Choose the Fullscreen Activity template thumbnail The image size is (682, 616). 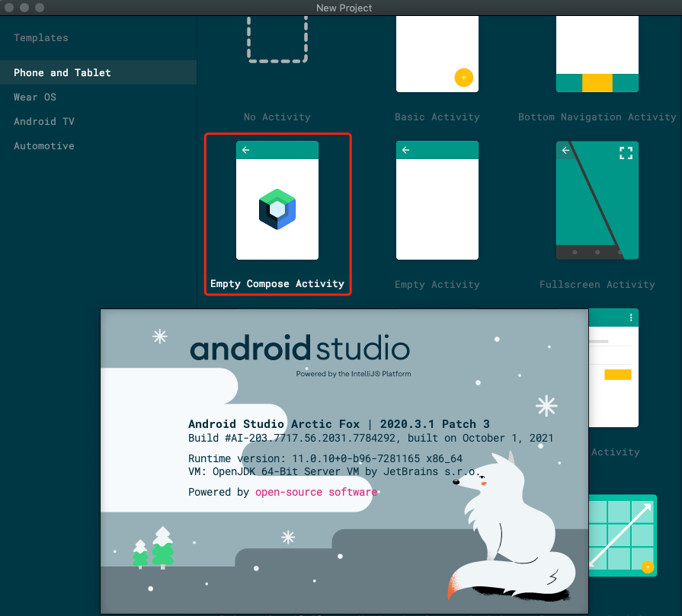point(597,200)
